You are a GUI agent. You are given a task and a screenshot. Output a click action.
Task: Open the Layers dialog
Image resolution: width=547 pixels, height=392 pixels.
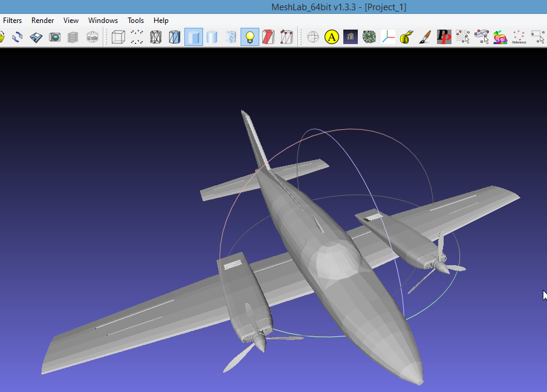(x=73, y=37)
